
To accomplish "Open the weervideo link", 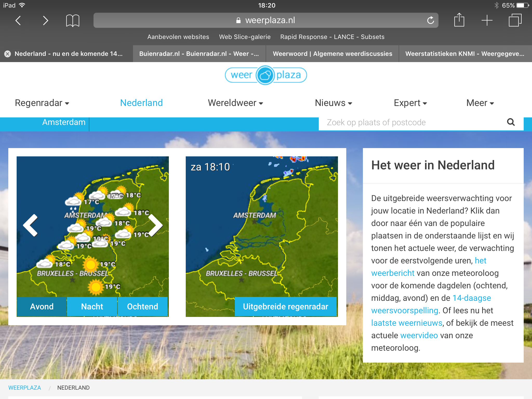I will pos(419,335).
